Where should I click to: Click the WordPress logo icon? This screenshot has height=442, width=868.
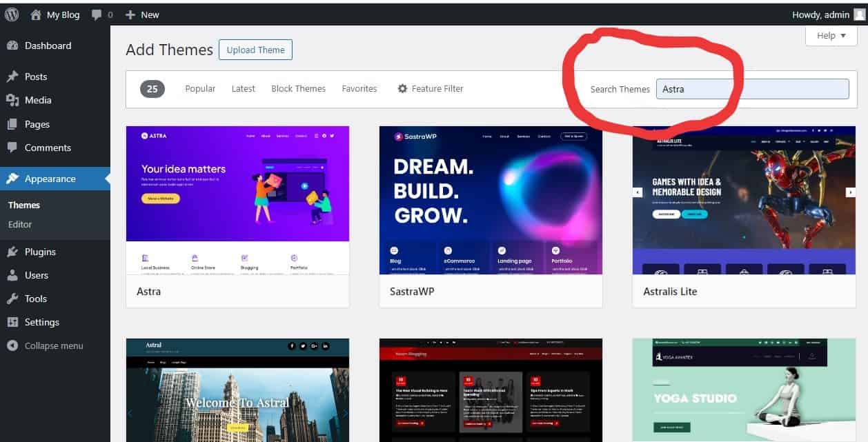point(12,14)
